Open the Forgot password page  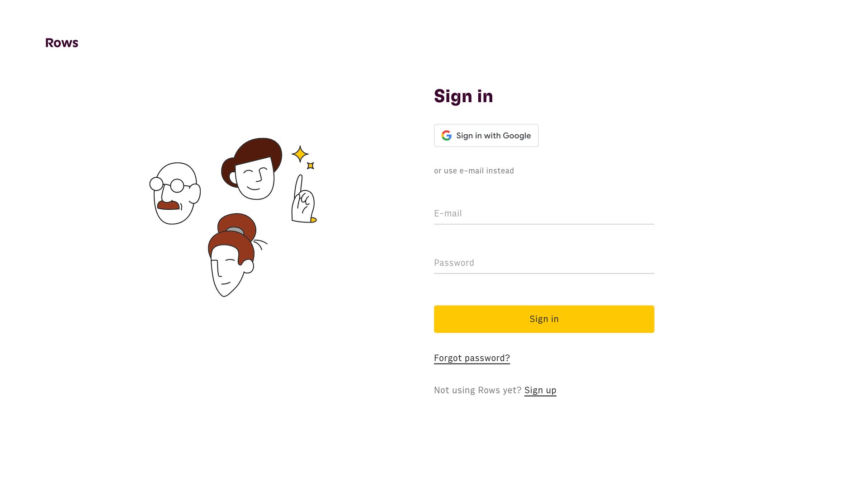[472, 358]
